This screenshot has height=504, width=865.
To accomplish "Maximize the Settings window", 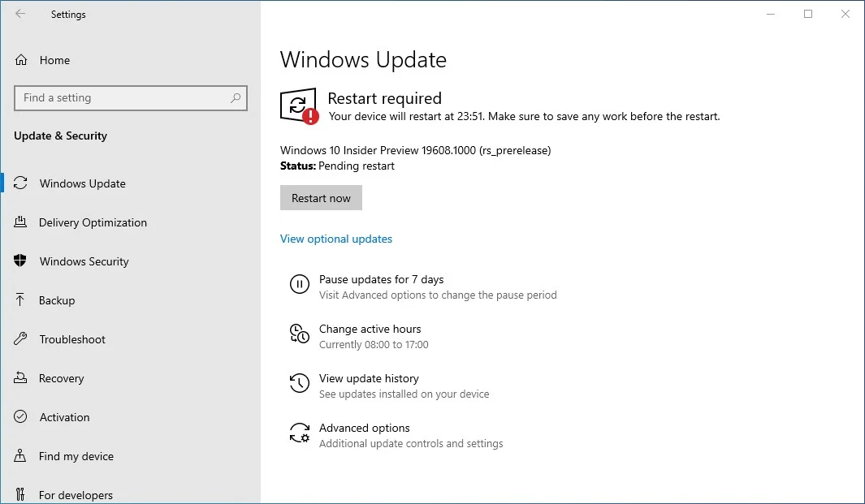I will pyautogui.click(x=808, y=15).
